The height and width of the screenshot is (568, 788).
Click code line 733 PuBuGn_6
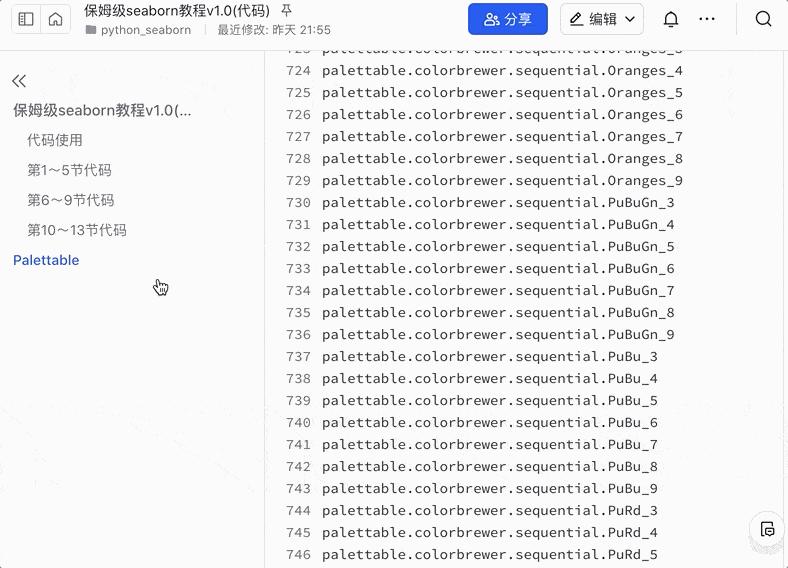tap(498, 269)
